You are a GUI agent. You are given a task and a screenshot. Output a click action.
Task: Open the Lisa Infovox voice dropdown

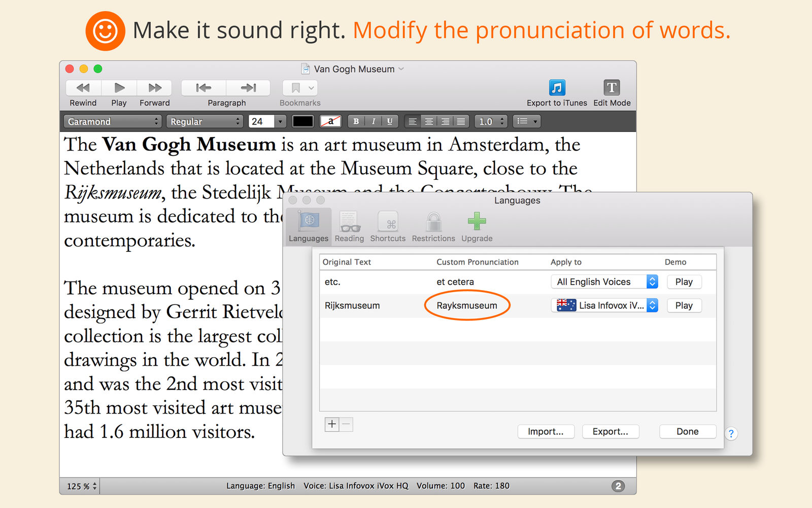(x=604, y=305)
